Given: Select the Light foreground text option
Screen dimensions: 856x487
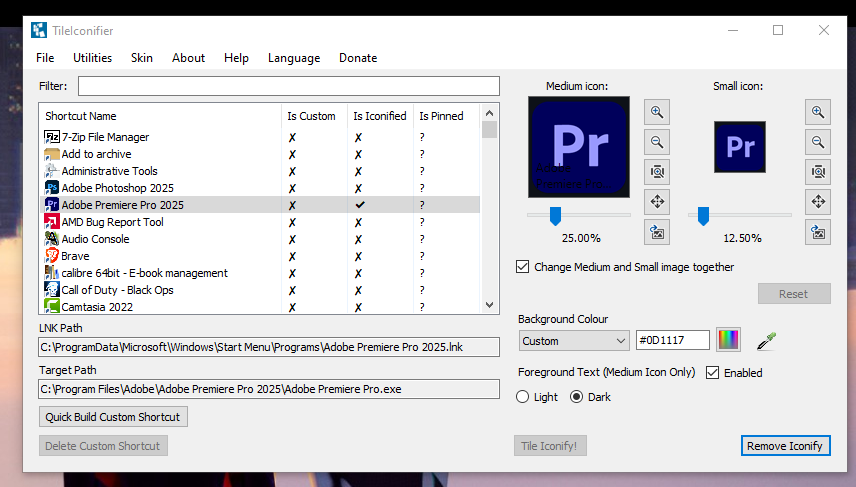Looking at the screenshot, I should click(x=523, y=397).
